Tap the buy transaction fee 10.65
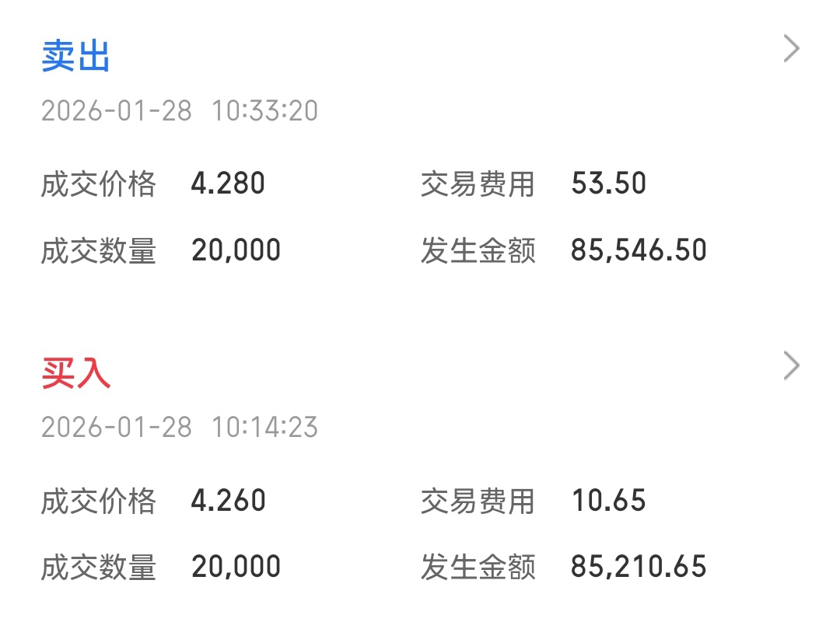 (608, 500)
